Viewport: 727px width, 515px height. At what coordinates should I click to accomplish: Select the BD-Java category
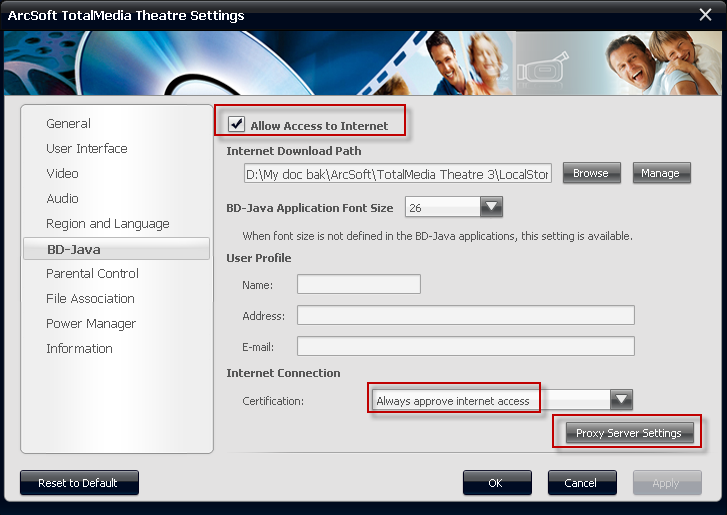pyautogui.click(x=116, y=249)
